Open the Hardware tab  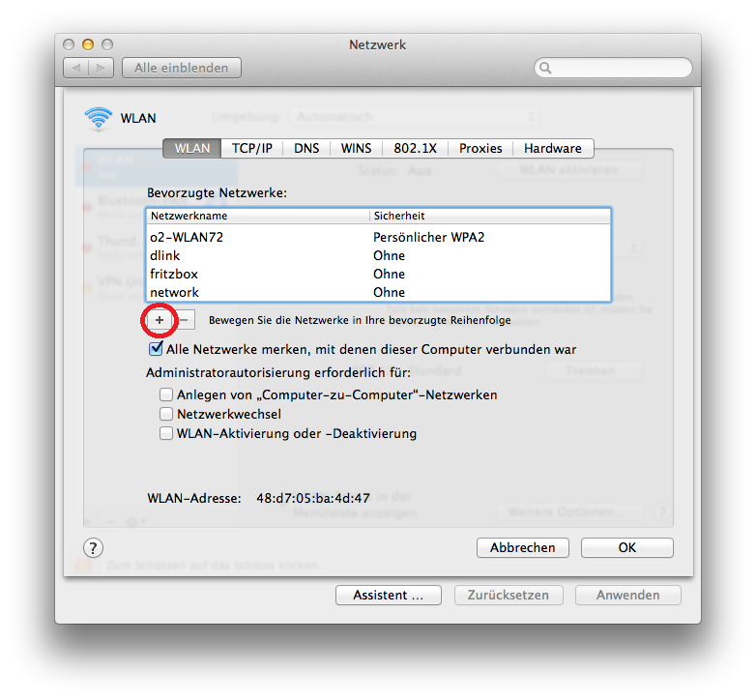click(553, 149)
